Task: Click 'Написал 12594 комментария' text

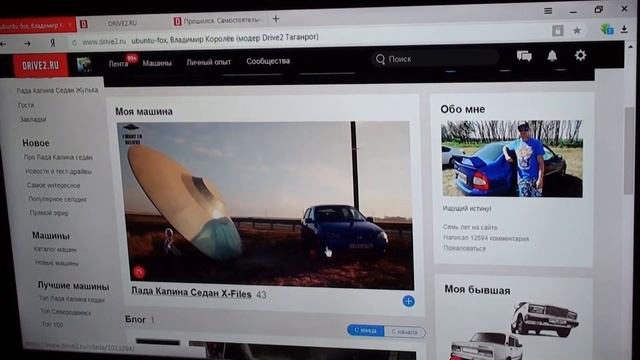Action: [486, 238]
